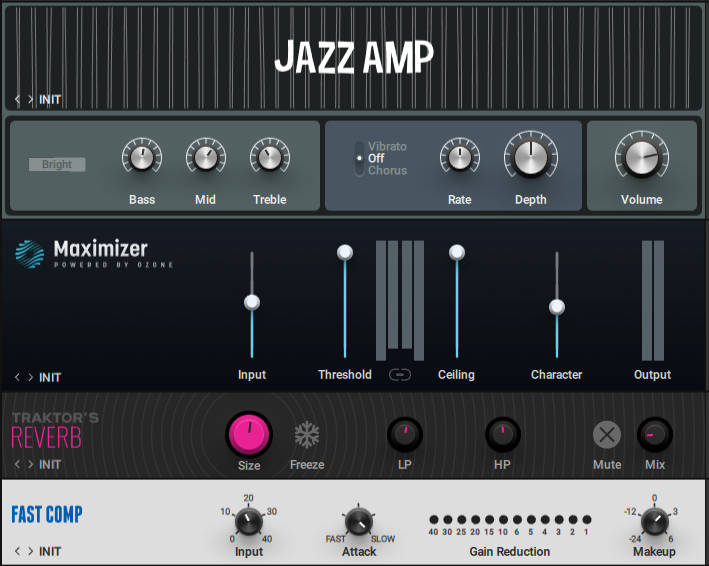Select Off mode on the Vibrato/Chorus switch
The height and width of the screenshot is (566, 709).
click(x=376, y=158)
